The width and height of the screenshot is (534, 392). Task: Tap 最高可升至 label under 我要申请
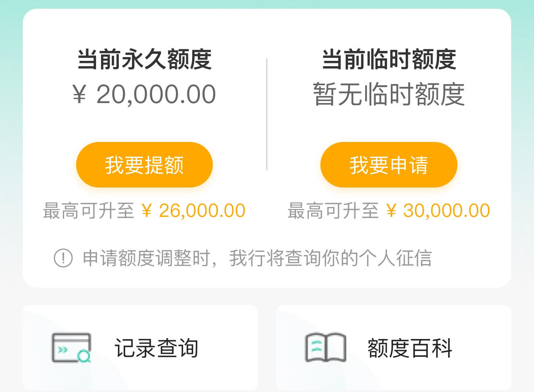pyautogui.click(x=333, y=211)
